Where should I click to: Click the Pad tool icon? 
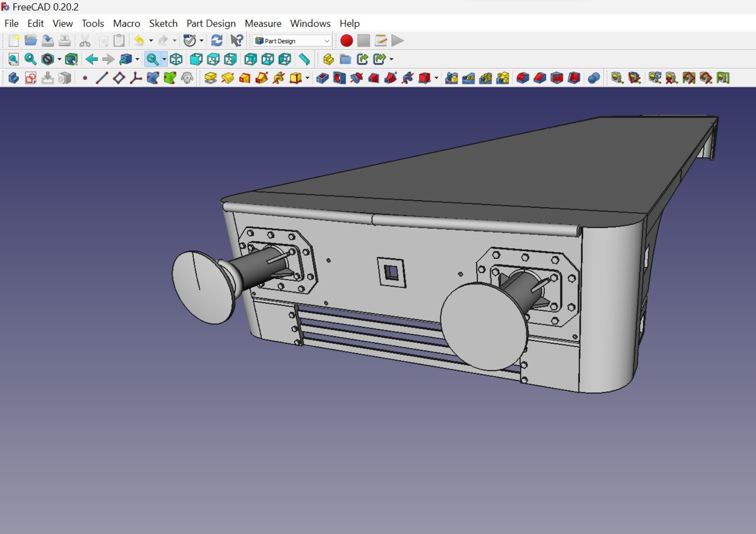[210, 78]
